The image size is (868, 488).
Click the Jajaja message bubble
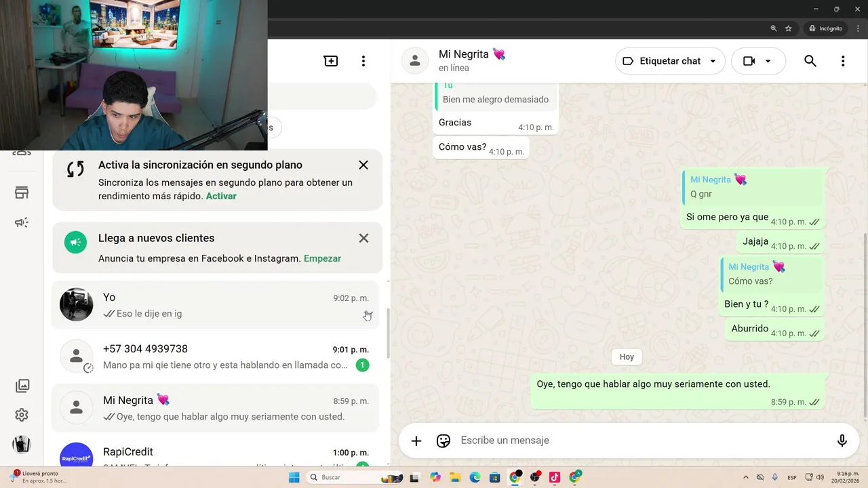click(781, 242)
